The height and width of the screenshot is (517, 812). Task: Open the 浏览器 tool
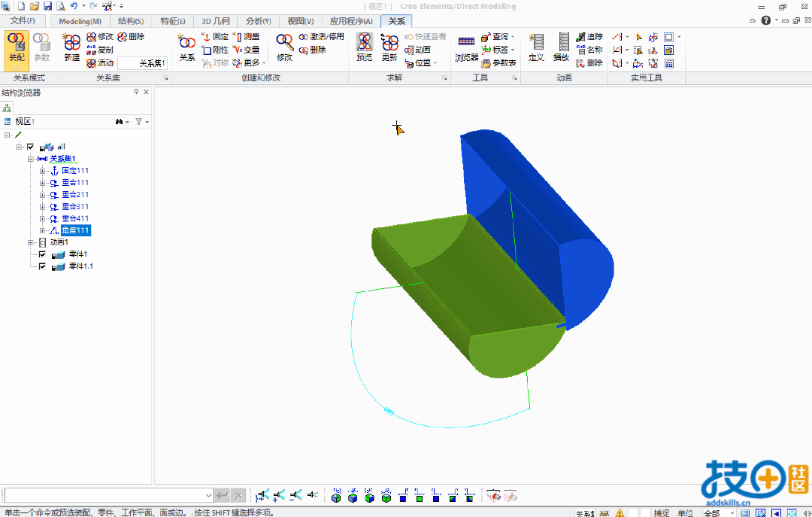[467, 49]
